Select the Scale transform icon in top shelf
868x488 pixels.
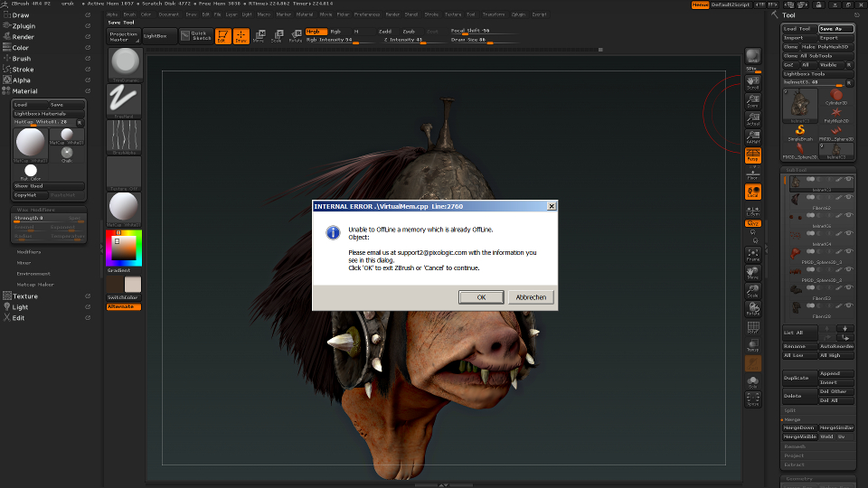click(277, 36)
